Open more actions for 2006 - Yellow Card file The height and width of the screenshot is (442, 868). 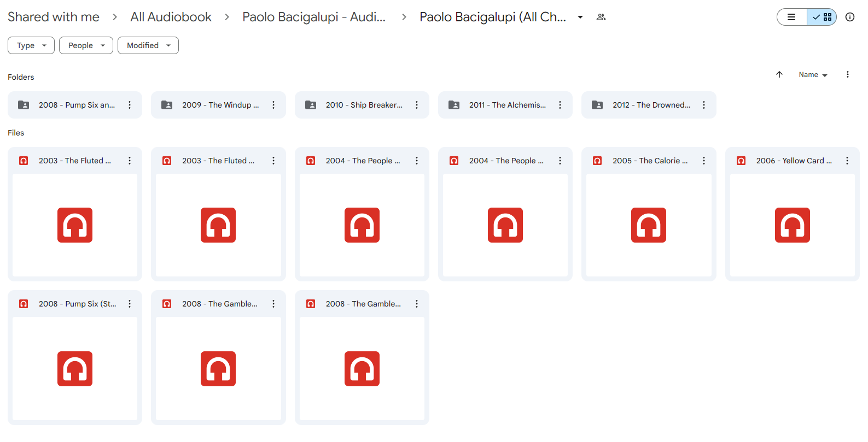pyautogui.click(x=847, y=161)
